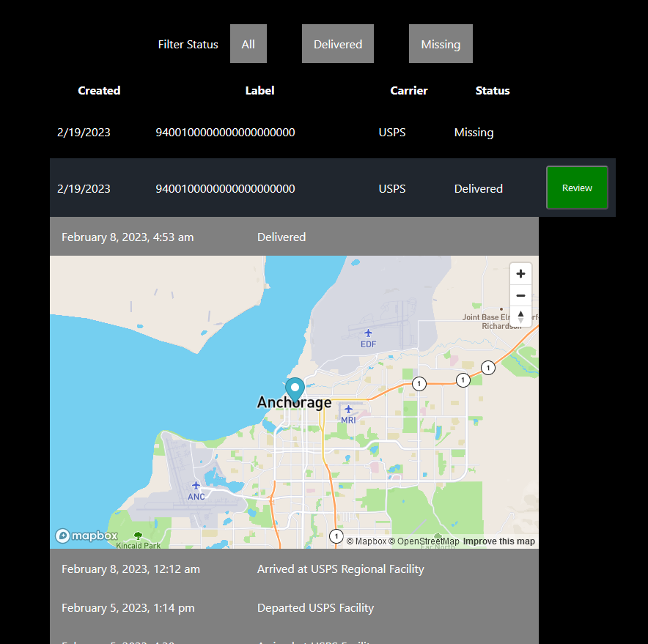Click the Kincaid Park tree icon

tap(138, 536)
